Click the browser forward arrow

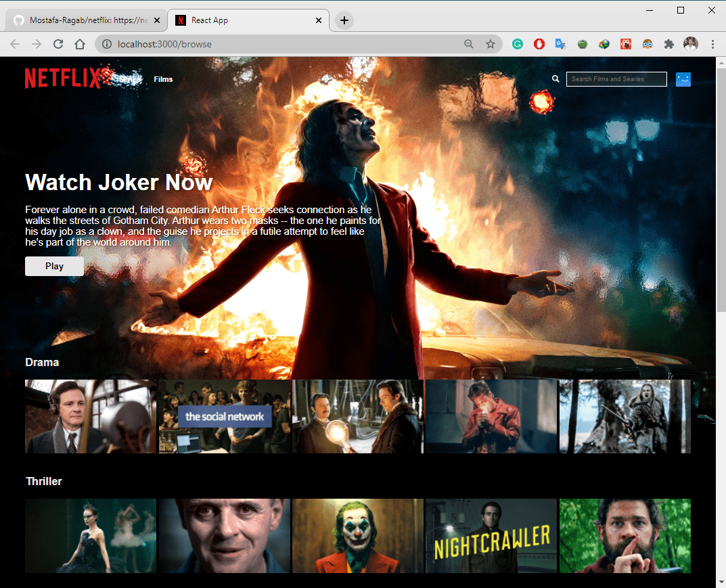37,44
